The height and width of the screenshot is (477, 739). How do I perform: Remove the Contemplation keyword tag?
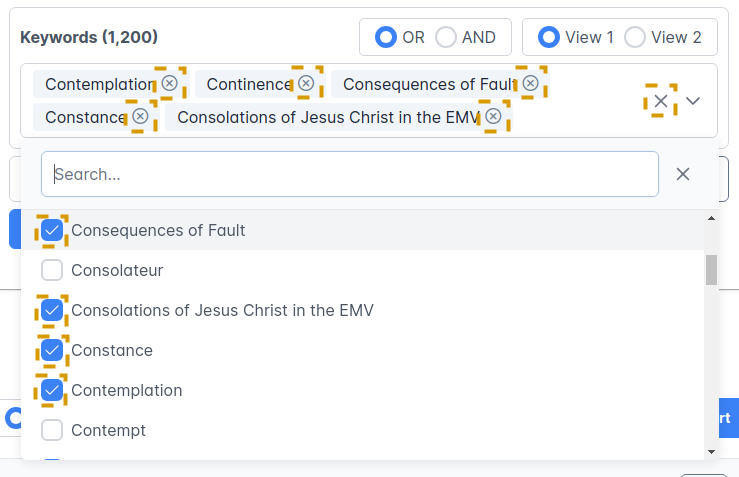(170, 83)
